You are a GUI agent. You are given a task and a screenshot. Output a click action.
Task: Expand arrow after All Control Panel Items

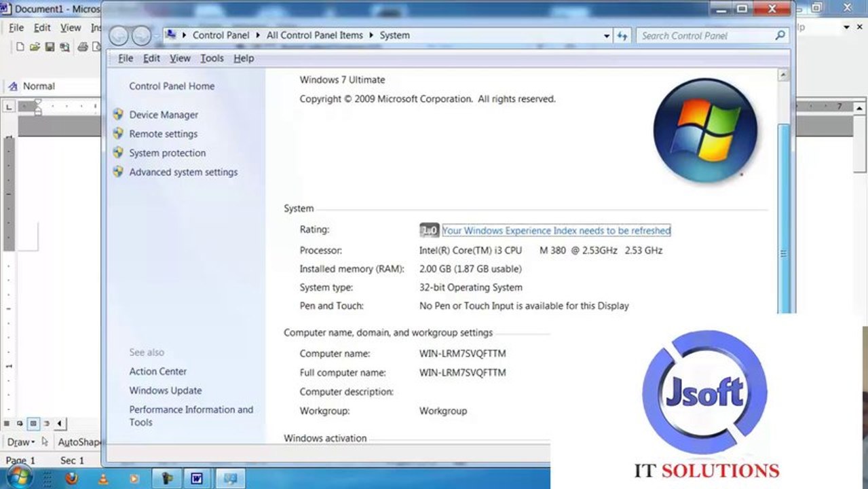tap(371, 35)
